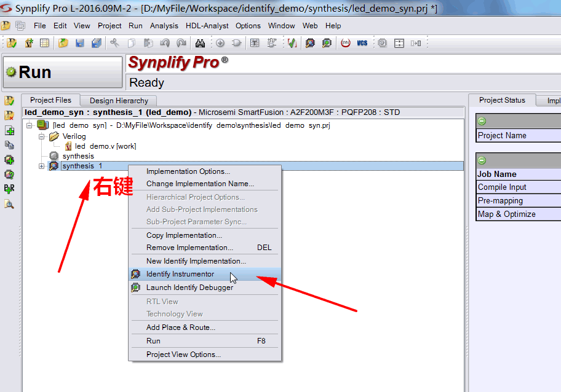Select the synthesis implementation row
This screenshot has width=561, height=392.
pos(78,156)
